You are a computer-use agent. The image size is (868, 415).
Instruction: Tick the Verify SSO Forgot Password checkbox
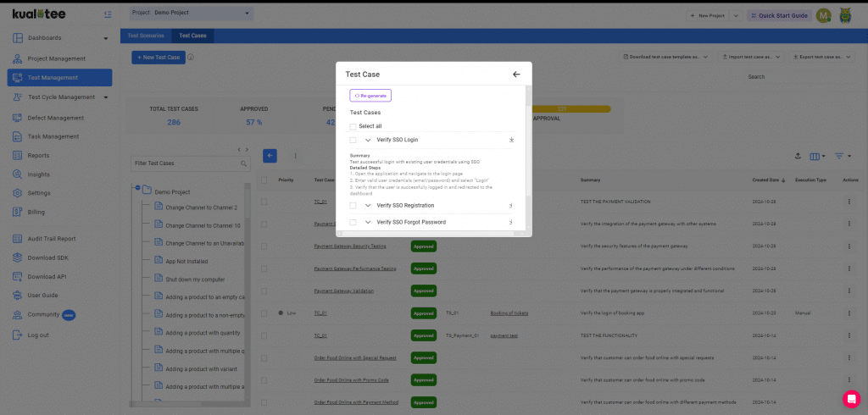click(353, 222)
